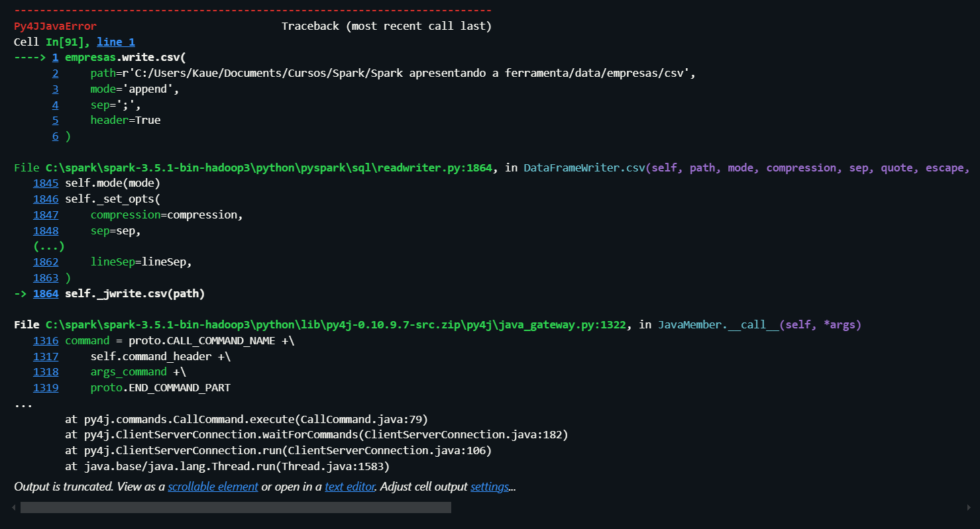Image resolution: width=980 pixels, height=529 pixels.
Task: Click line number 1 link at empresas.write.csv
Action: pos(56,58)
